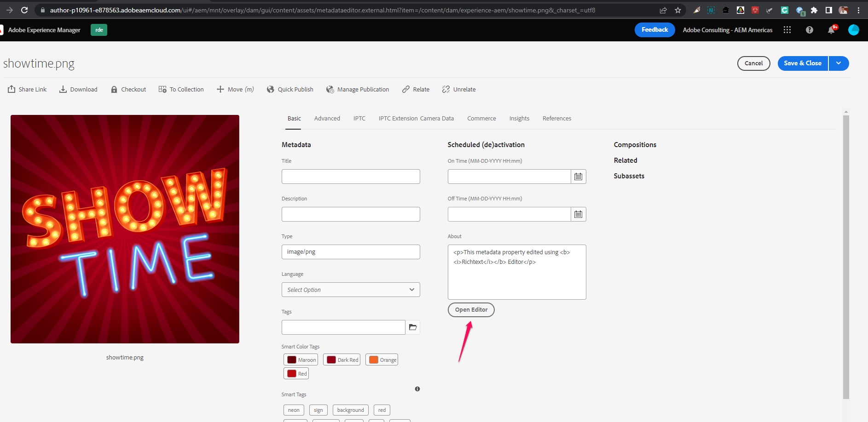Open the tag browser folder icon
The height and width of the screenshot is (422, 868).
point(413,327)
